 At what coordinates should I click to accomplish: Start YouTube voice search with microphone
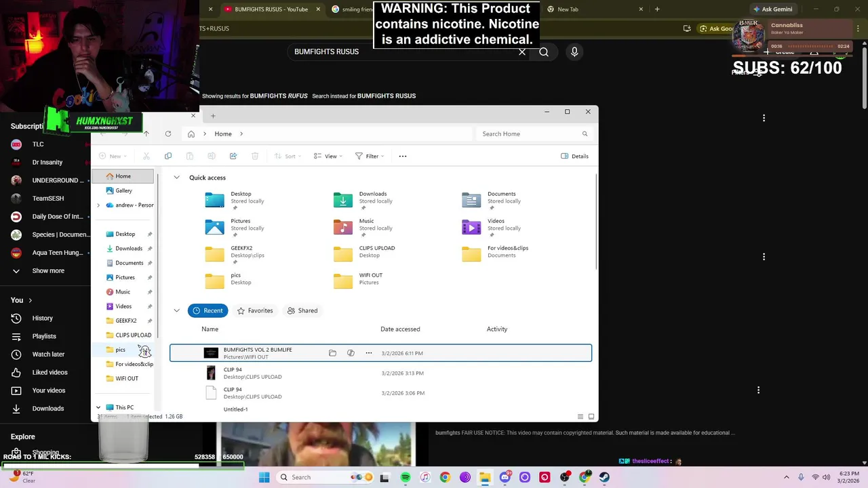pyautogui.click(x=574, y=52)
